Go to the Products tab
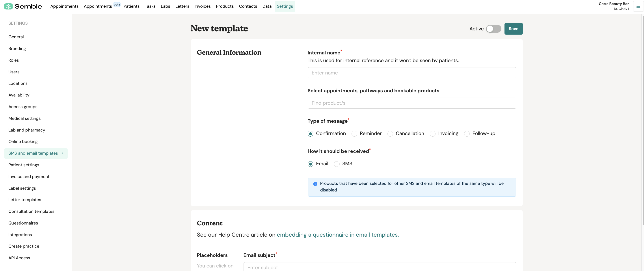 225,6
